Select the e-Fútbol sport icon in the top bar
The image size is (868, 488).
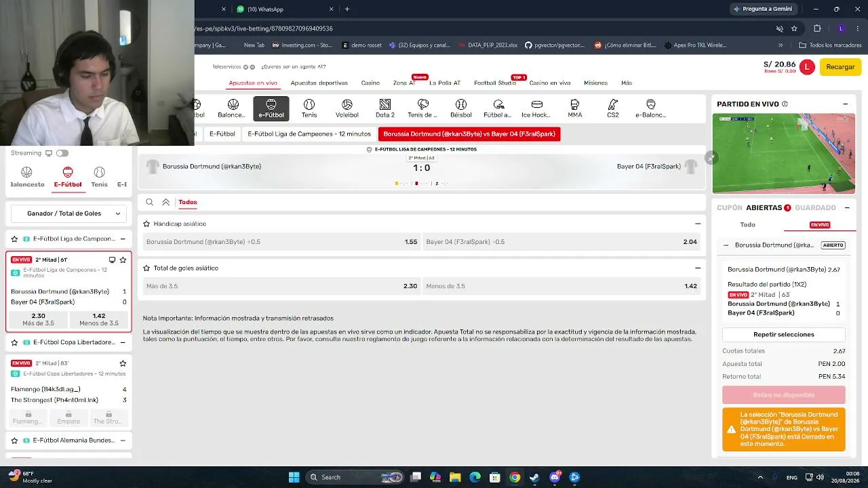pyautogui.click(x=271, y=108)
